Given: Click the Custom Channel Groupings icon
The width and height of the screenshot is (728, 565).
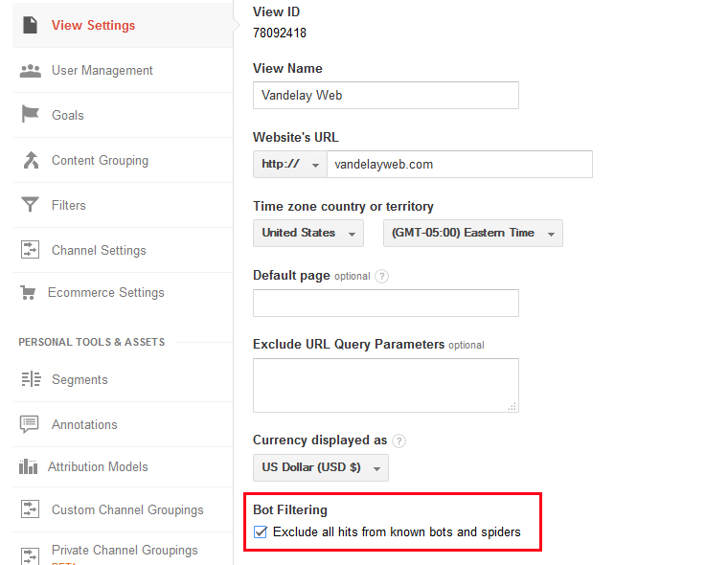Looking at the screenshot, I should point(31,509).
